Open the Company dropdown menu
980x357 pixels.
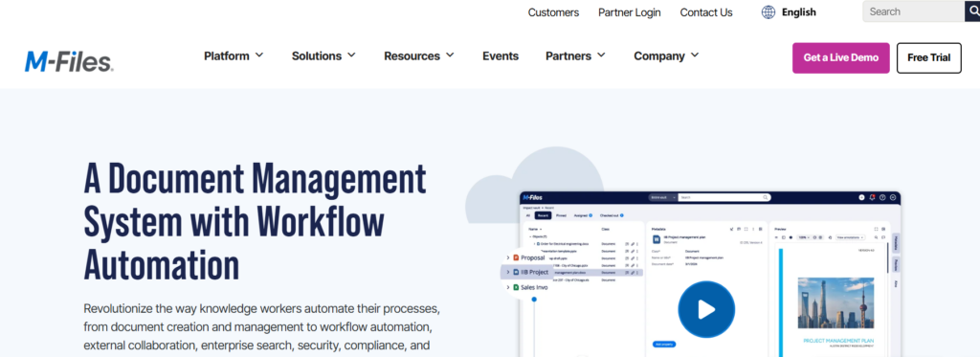[666, 56]
